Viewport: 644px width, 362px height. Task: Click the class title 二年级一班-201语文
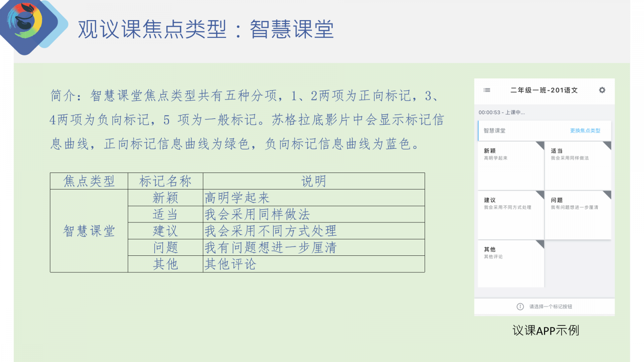coord(544,90)
